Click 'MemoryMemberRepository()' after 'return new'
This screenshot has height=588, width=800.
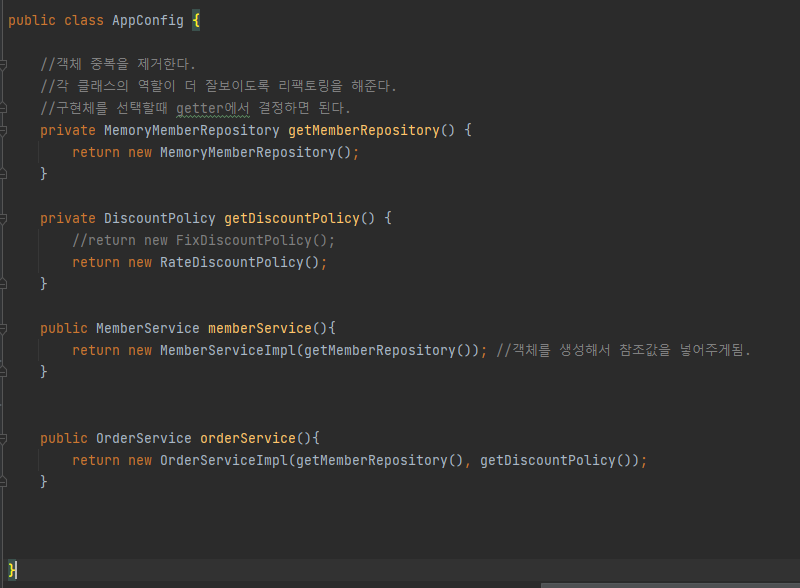click(x=256, y=152)
